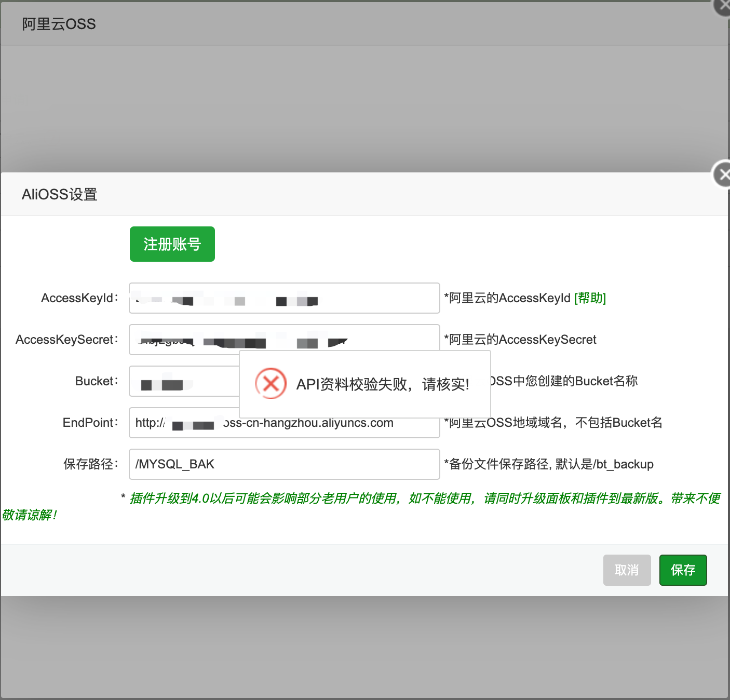Click the error text API资料校验失败，请核实!
730x700 pixels.
pyautogui.click(x=383, y=384)
